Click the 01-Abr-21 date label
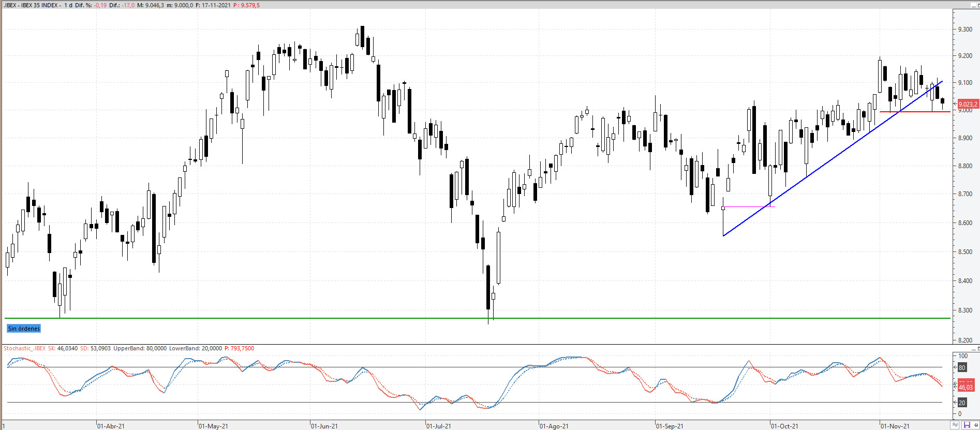This screenshot has width=980, height=430. pos(111,426)
